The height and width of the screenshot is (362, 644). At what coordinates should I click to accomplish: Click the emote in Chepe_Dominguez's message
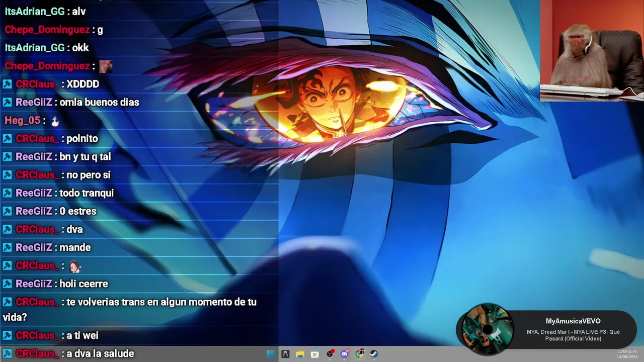tap(105, 66)
